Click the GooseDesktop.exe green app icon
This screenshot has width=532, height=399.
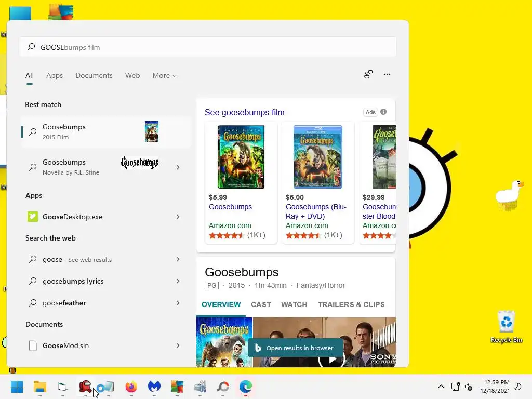point(33,217)
